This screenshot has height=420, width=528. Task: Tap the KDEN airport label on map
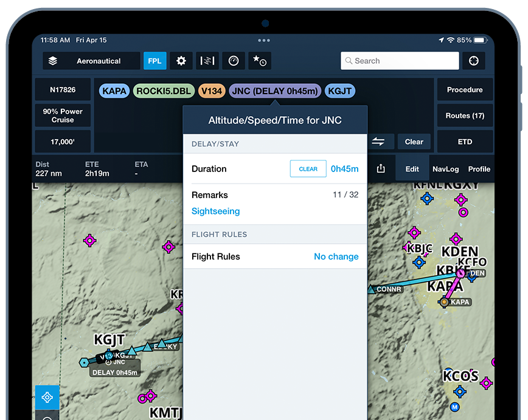(x=460, y=252)
